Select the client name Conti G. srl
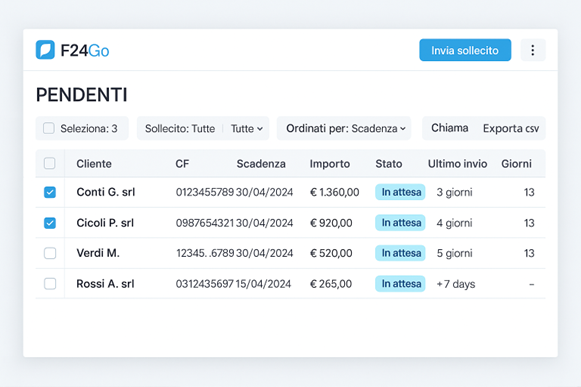 (x=106, y=192)
